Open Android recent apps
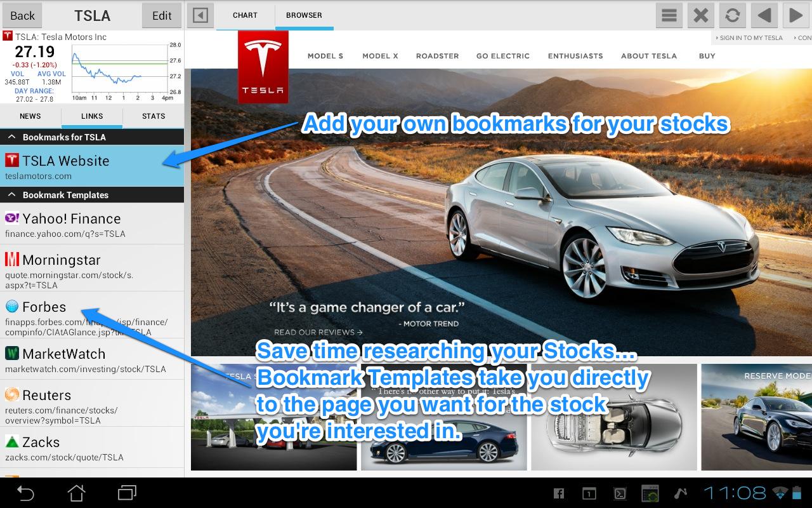Screen dimensions: 812x508 coord(127,493)
